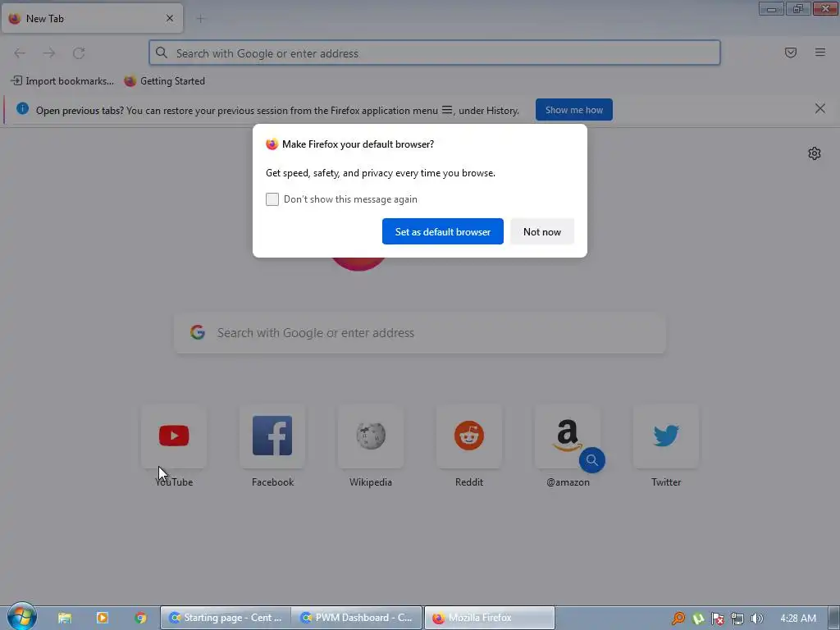Select the New Tab tab
This screenshot has height=630, width=840.
[92, 18]
